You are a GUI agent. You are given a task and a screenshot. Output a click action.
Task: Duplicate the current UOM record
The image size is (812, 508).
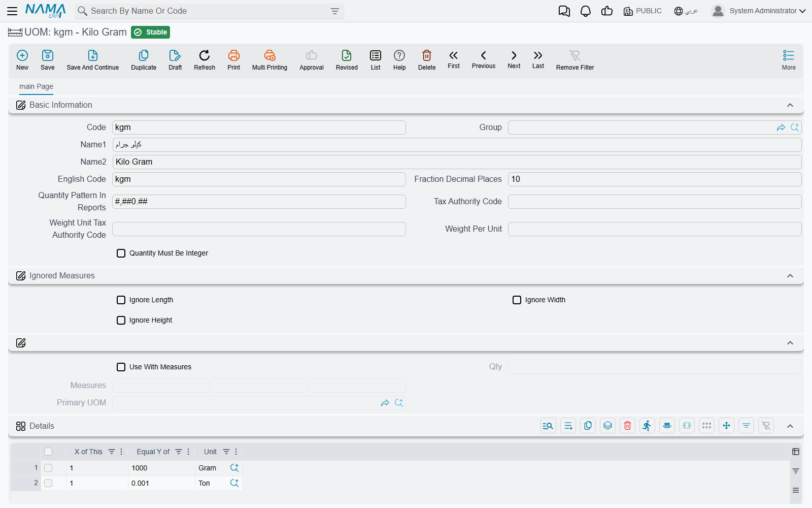(x=144, y=59)
